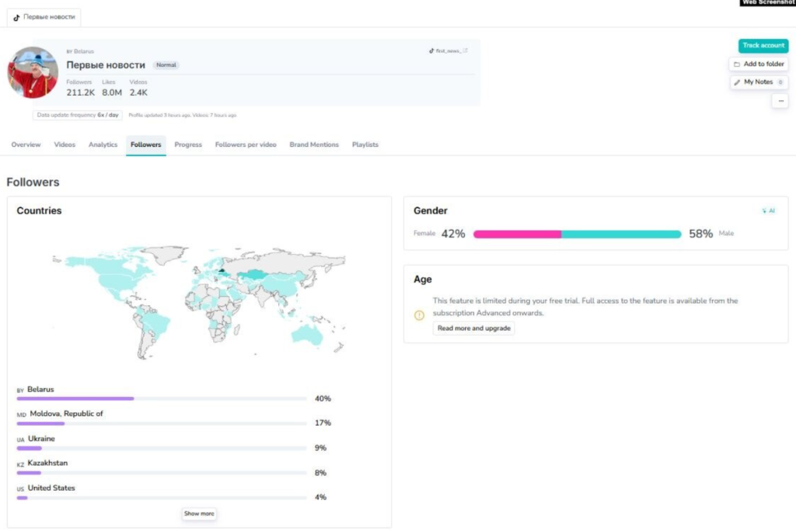Viewport: 796px width, 532px height.
Task: Click the pencil icon beside My Notes
Action: click(x=737, y=82)
